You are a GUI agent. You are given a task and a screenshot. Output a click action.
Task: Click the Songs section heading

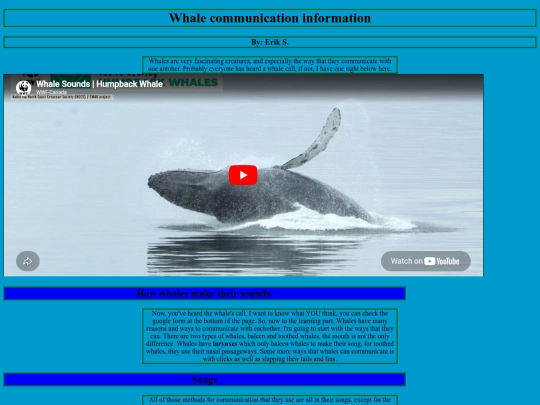click(x=205, y=380)
